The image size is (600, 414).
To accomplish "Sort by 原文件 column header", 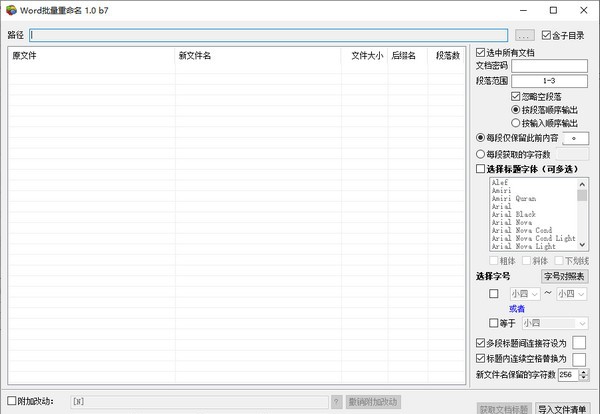I will tap(91, 56).
